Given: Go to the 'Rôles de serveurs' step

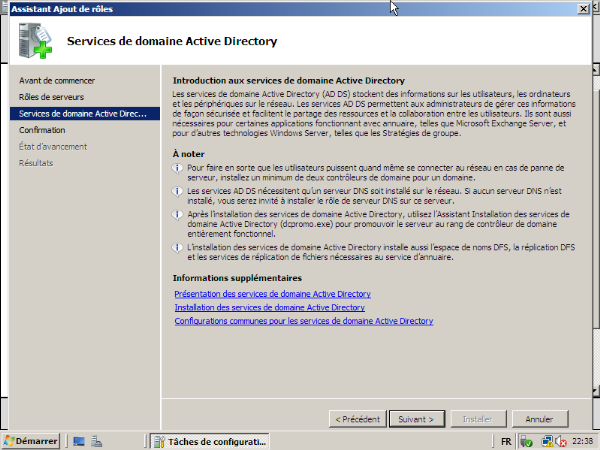Looking at the screenshot, I should [x=51, y=97].
